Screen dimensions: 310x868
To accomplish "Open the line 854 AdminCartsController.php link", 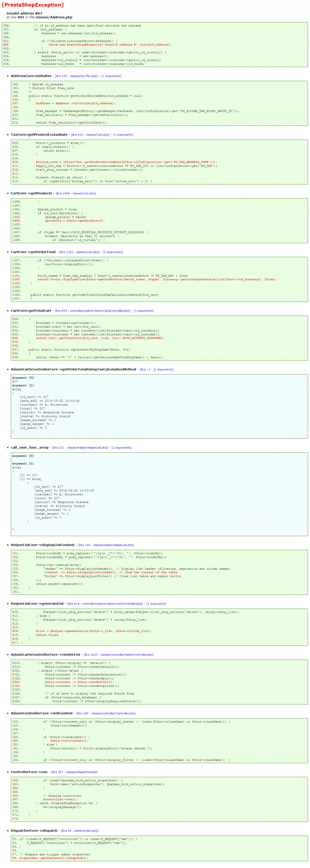I will (x=92, y=311).
